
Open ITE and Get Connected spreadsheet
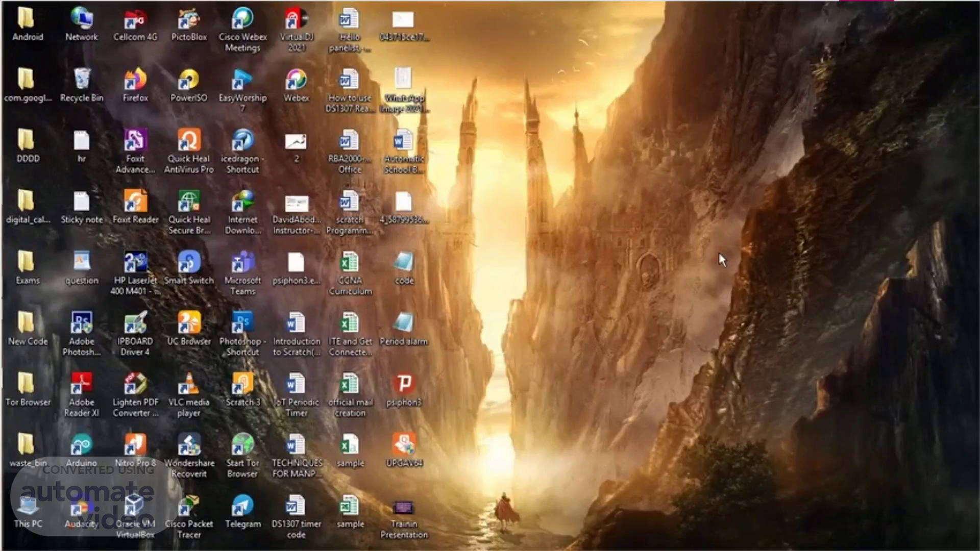coord(350,333)
